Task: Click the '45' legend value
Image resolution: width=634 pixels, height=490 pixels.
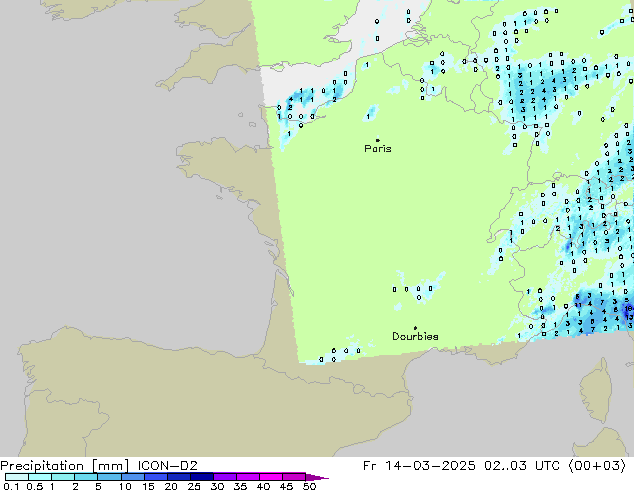Action: (286, 486)
